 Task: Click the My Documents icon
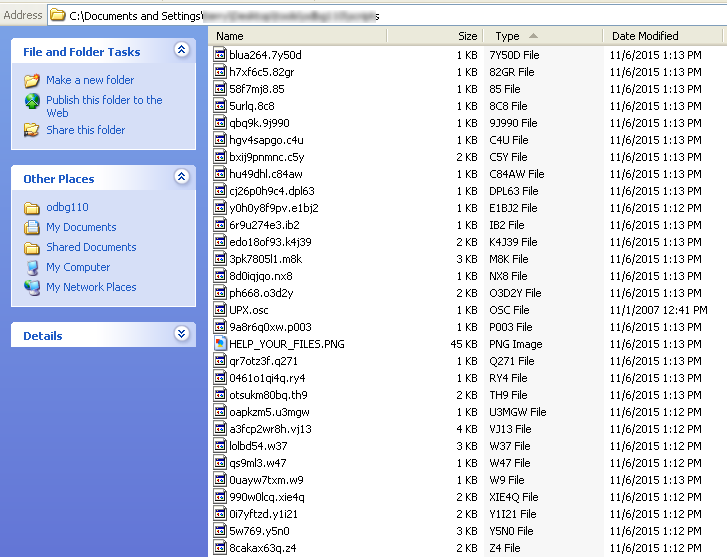(32, 227)
